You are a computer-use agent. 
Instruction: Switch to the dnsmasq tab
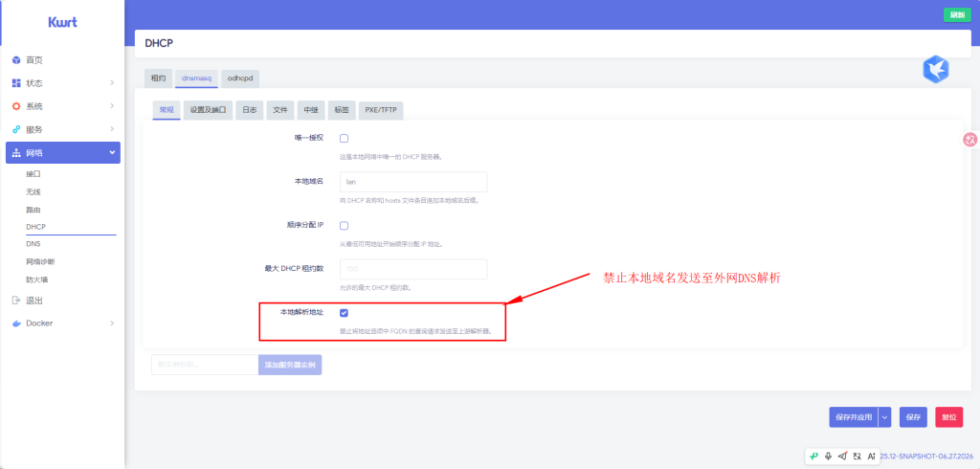[197, 78]
